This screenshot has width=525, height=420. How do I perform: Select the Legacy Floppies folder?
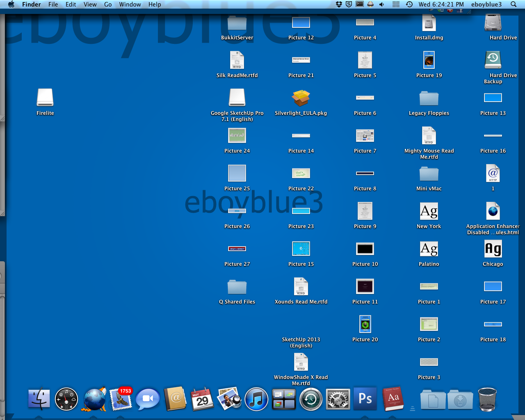(429, 98)
